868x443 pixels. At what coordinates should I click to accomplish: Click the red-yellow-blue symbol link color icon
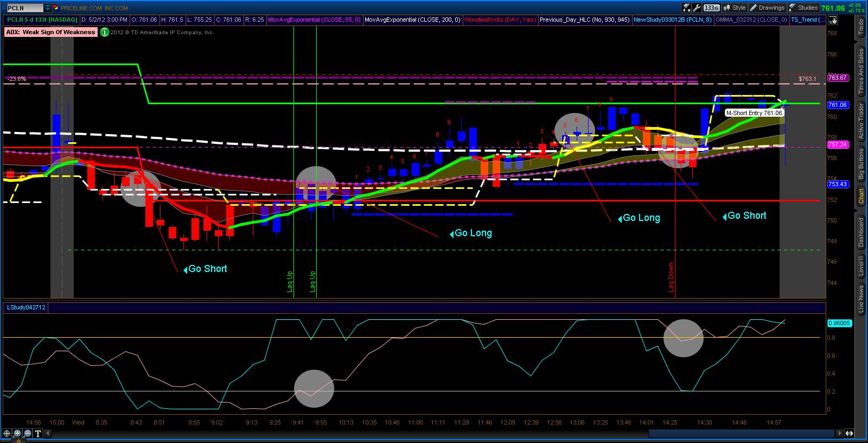pos(56,8)
